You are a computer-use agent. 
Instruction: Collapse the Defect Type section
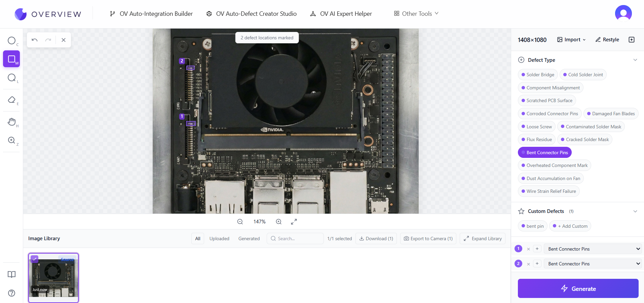(x=635, y=60)
